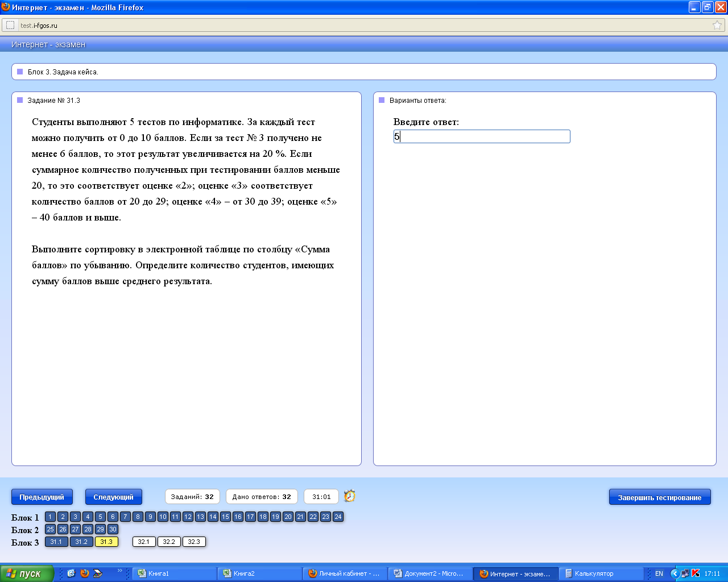
Task: Jump to question 29 in Блок 2
Action: tap(100, 529)
